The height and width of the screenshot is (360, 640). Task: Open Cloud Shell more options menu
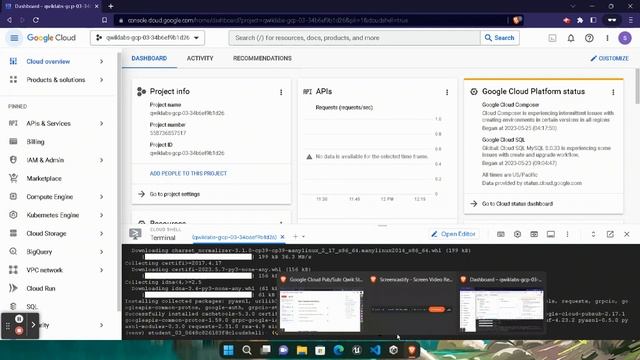(567, 234)
